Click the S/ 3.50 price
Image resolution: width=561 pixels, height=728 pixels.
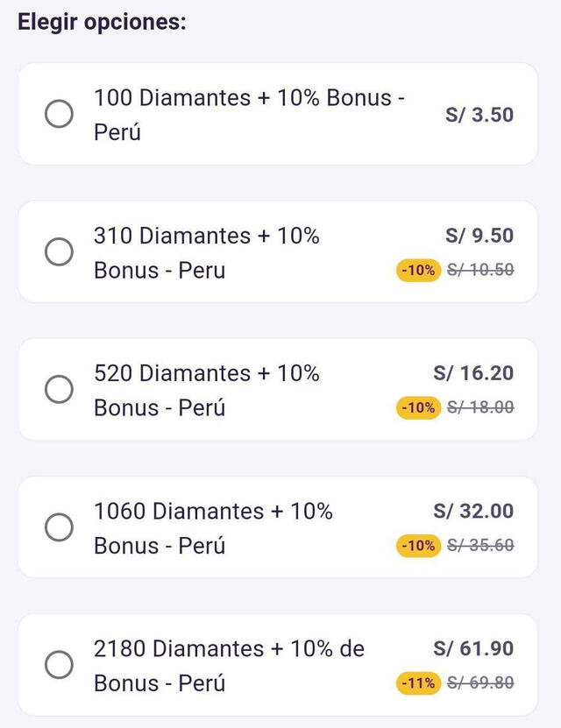(x=479, y=115)
